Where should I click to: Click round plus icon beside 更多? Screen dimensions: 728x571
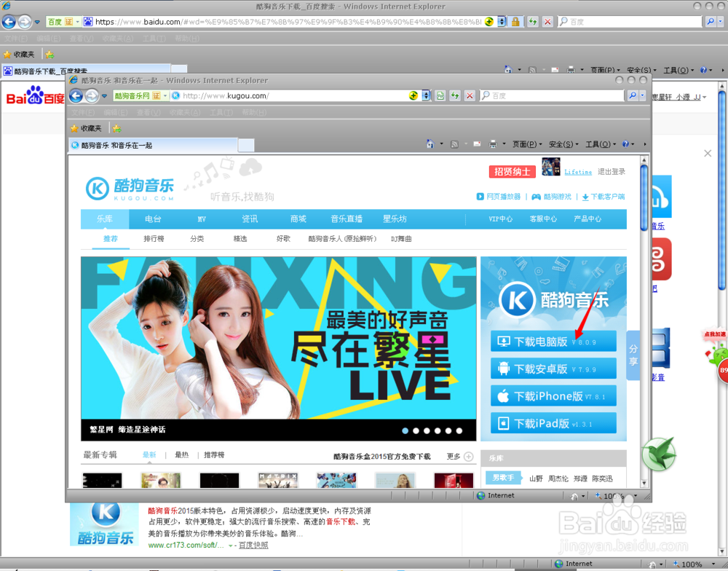[468, 456]
